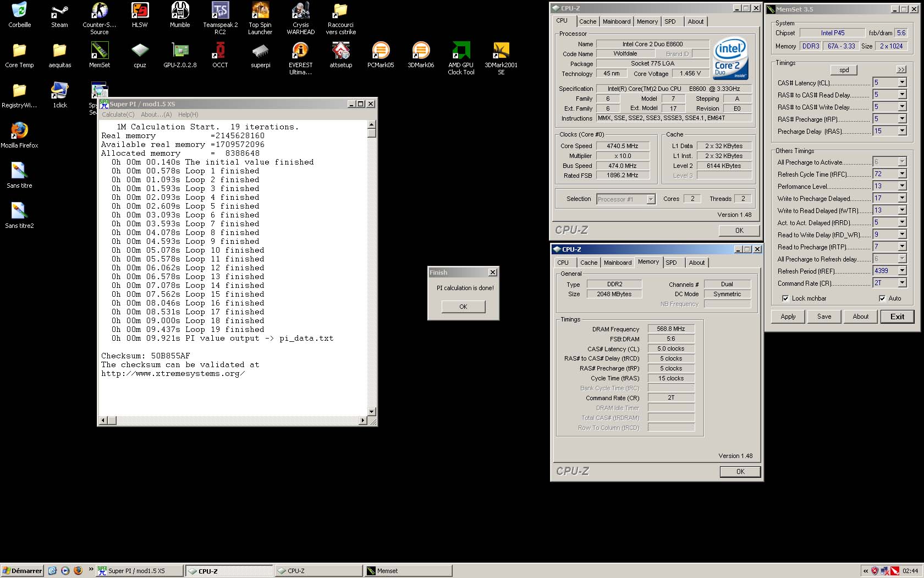
Task: Switch to Memset in the taskbar
Action: 408,571
